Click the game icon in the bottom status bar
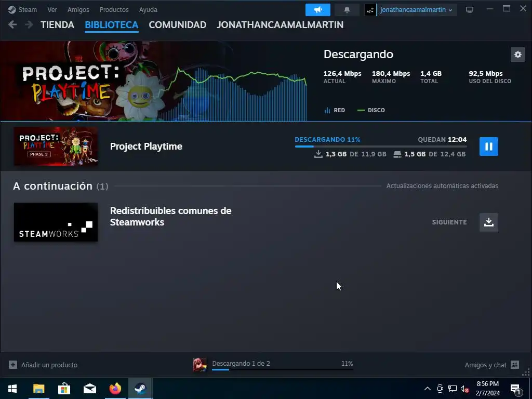 click(200, 364)
